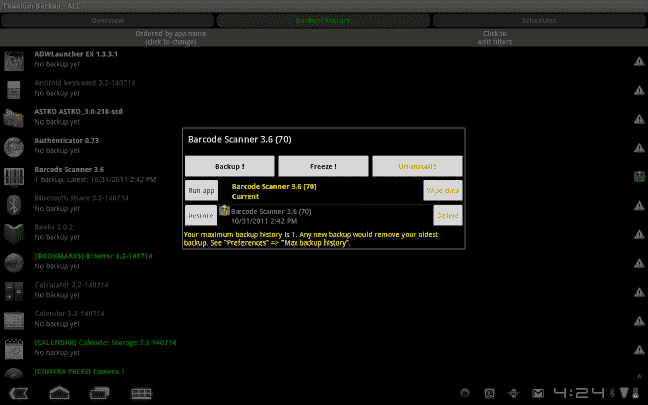
Task: Click the backup entry icon beside Restore
Action: (x=224, y=210)
